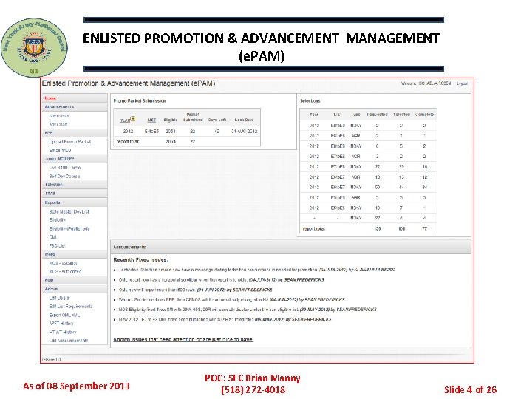This screenshot has height=399, width=532.
Task: Open the Self Dev Course item
Action: tap(64, 176)
